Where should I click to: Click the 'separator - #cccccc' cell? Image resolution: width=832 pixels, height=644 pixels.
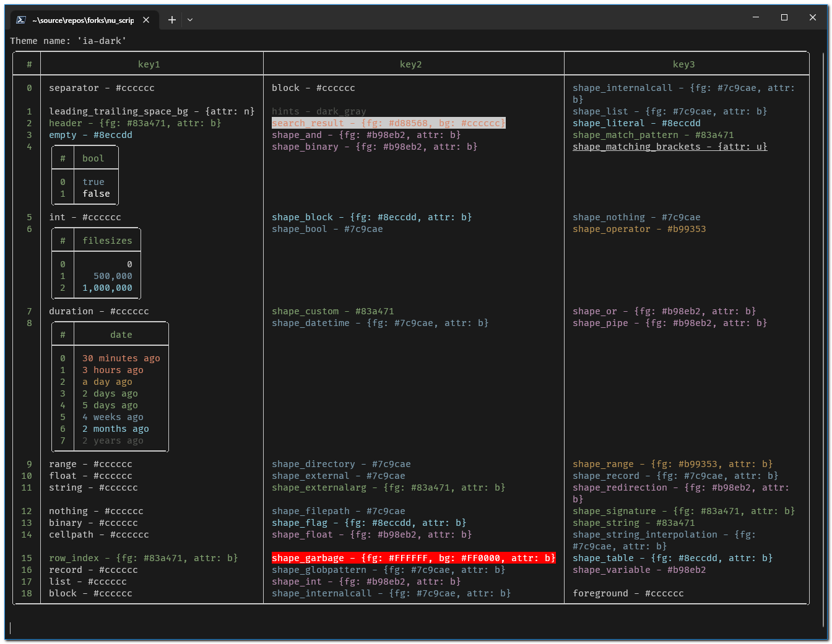tap(102, 88)
